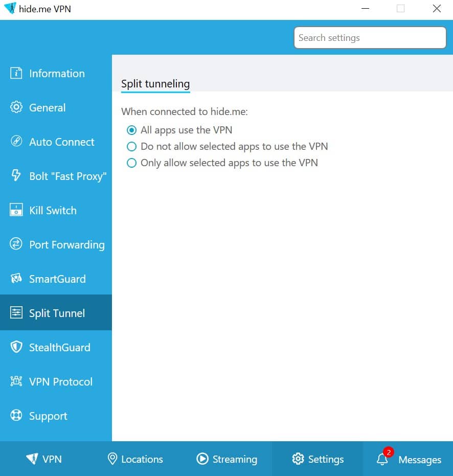Click the Information sidebar icon
Screen dimensions: 453x476
[x=16, y=73]
